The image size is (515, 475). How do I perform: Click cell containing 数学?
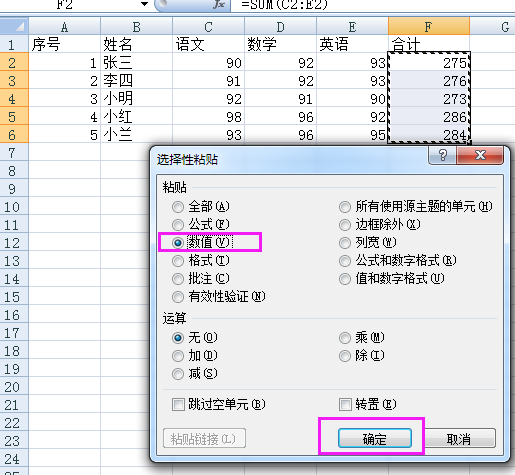pyautogui.click(x=280, y=44)
